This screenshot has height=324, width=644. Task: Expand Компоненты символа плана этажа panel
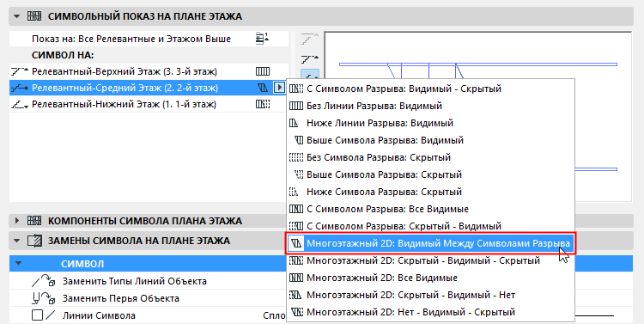pyautogui.click(x=17, y=221)
